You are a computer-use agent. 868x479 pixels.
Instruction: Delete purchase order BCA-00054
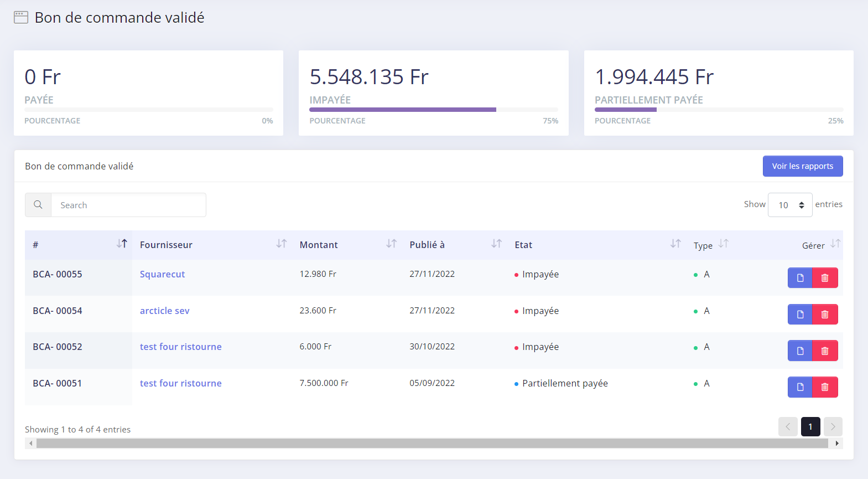[x=824, y=315]
